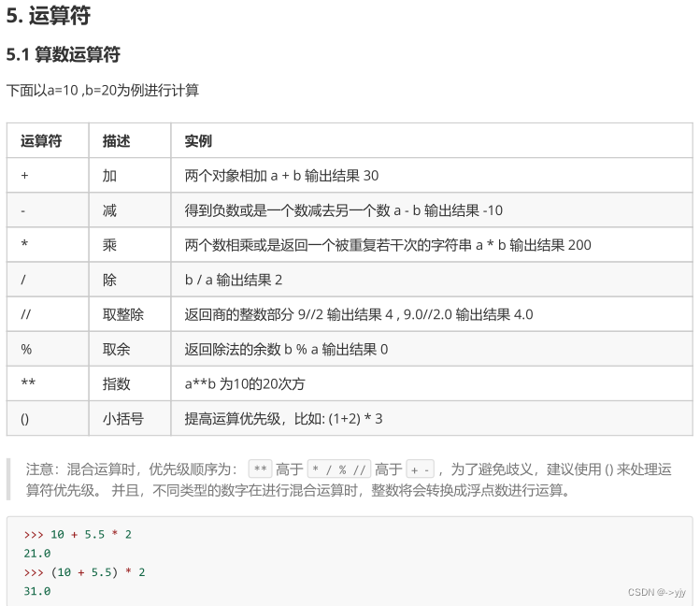Click the heading '5. 运算符'

[x=49, y=15]
